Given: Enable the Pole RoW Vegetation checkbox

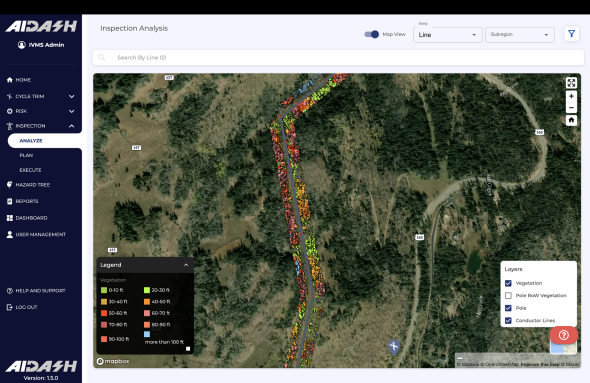Looking at the screenshot, I should 508,296.
